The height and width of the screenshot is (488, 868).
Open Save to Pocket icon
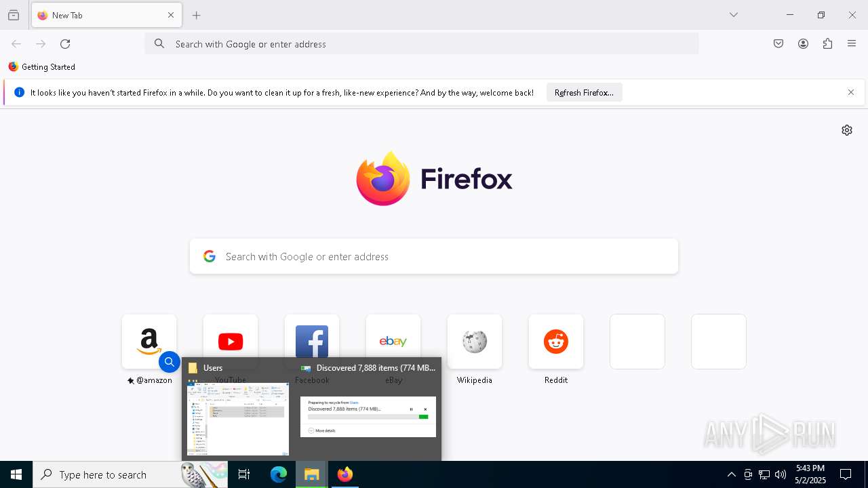[778, 44]
